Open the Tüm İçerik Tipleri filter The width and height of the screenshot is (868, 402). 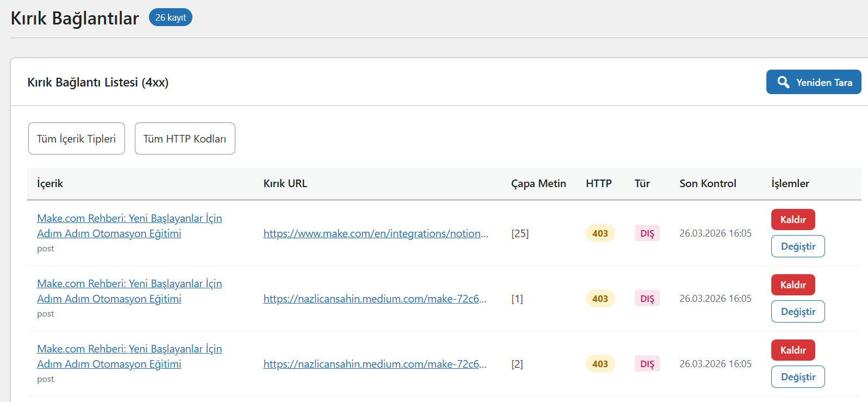point(77,139)
